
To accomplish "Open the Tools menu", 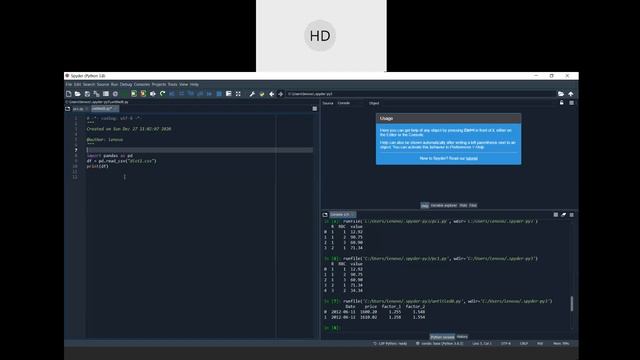I will click(173, 84).
